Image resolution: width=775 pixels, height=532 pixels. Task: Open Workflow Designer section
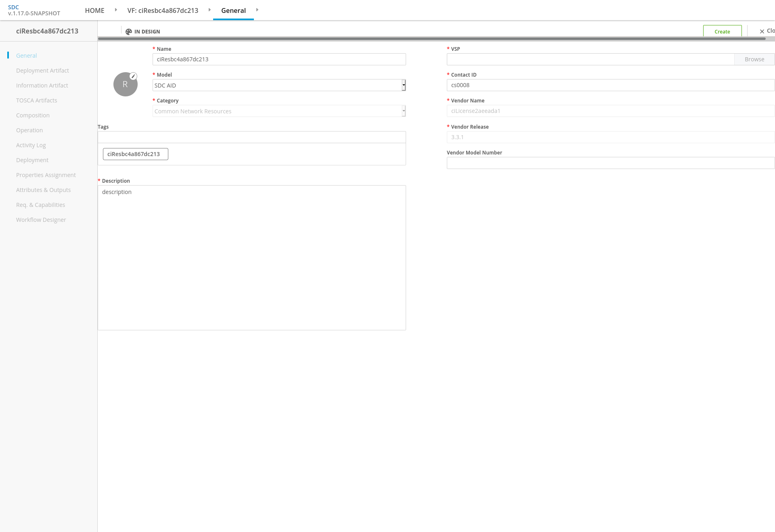[41, 220]
